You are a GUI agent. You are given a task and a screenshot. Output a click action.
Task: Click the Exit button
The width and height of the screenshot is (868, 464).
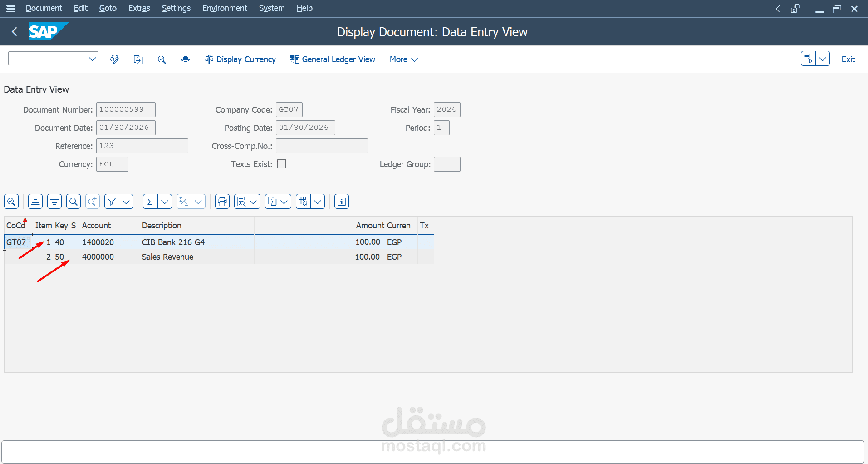pos(848,59)
